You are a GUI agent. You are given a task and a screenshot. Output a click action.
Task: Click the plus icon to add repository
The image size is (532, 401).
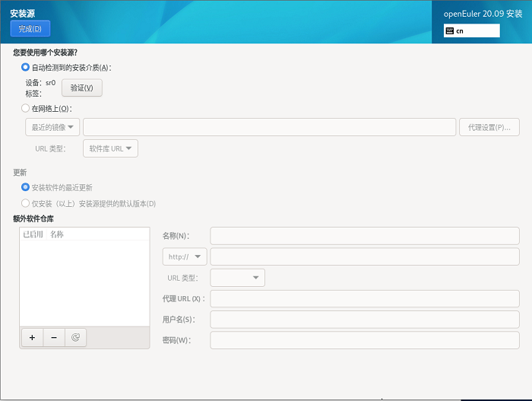coord(32,338)
